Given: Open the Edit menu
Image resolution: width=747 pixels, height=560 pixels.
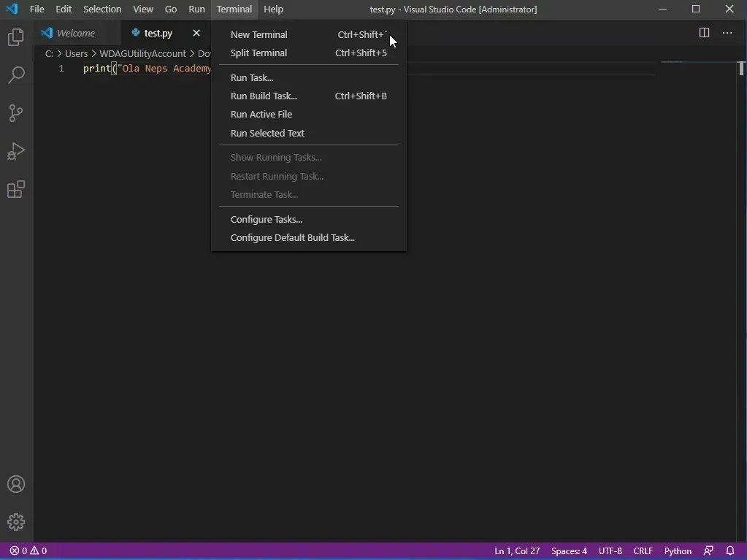Looking at the screenshot, I should click(64, 9).
